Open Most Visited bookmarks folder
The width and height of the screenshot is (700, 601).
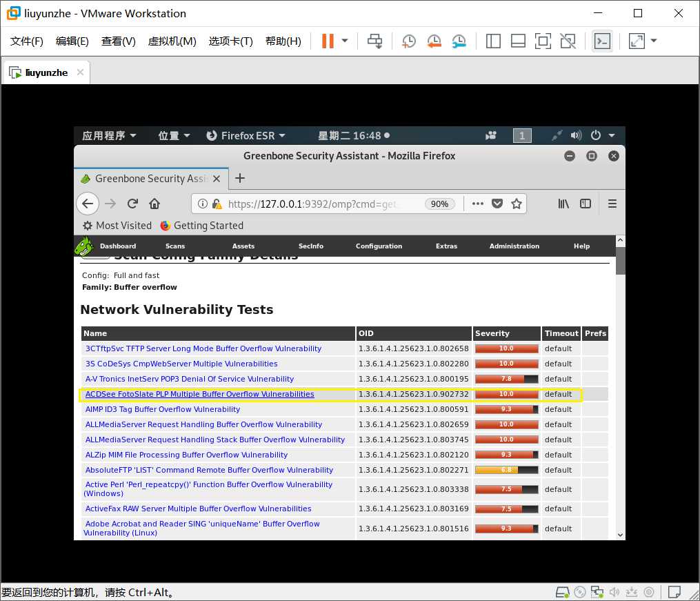pyautogui.click(x=117, y=226)
